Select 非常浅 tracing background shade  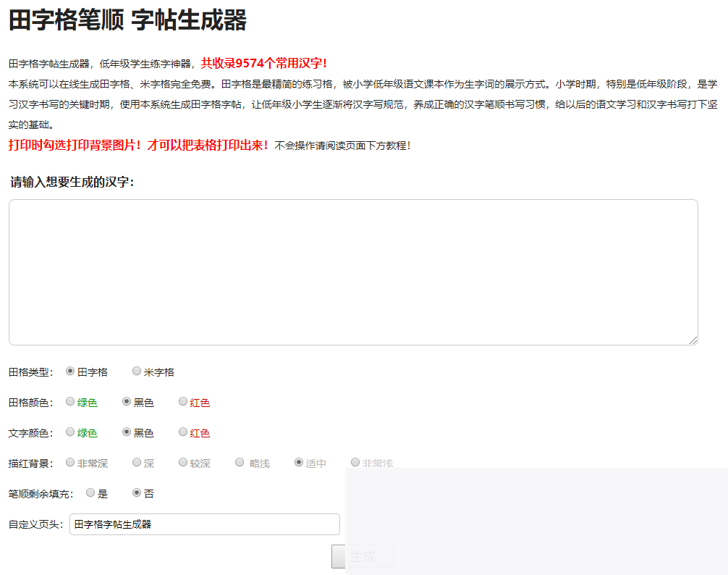pos(355,462)
